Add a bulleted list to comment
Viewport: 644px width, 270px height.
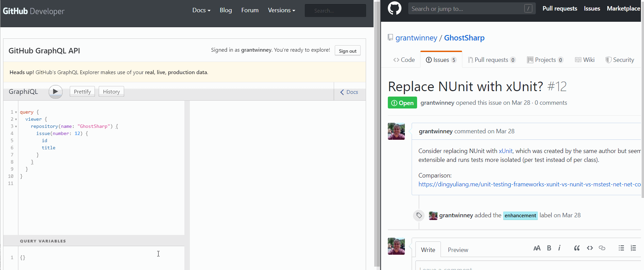point(621,248)
